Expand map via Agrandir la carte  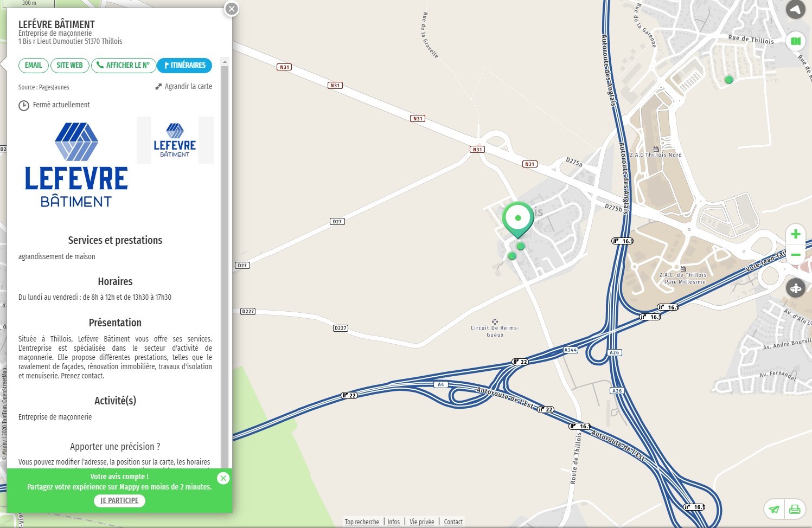184,86
